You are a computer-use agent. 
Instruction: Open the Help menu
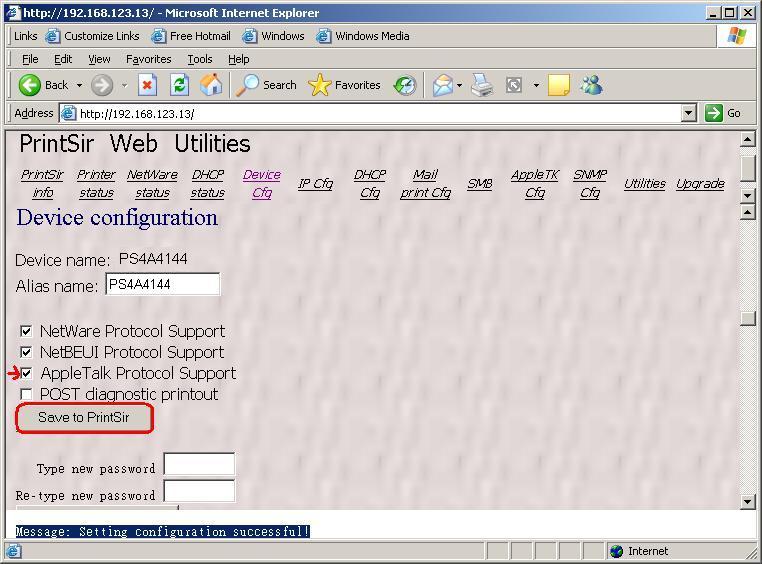pos(239,59)
